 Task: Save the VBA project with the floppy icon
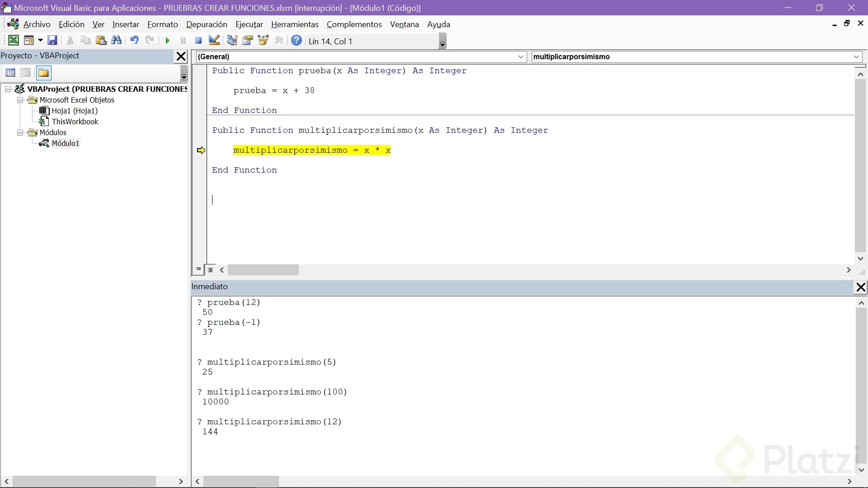click(52, 41)
